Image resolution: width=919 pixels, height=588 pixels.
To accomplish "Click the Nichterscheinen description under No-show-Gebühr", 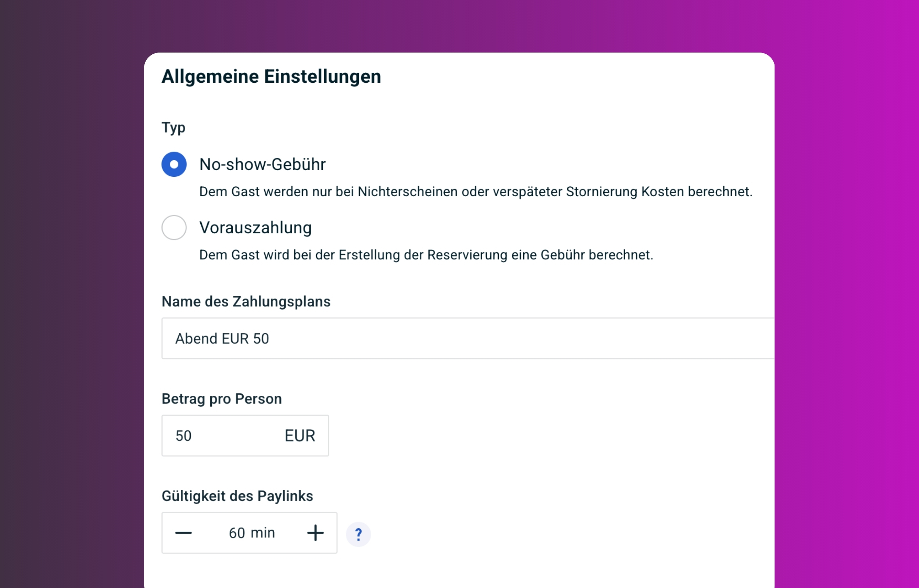I will tap(475, 192).
